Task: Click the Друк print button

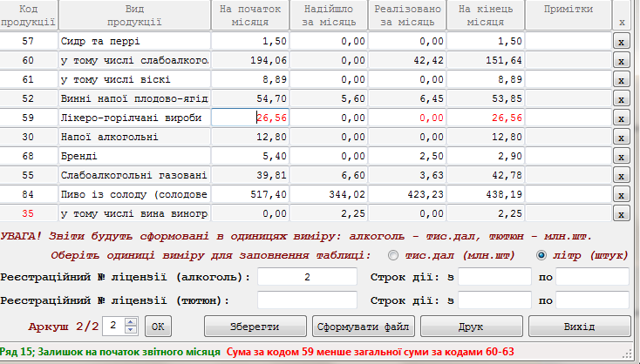Action: pyautogui.click(x=472, y=327)
